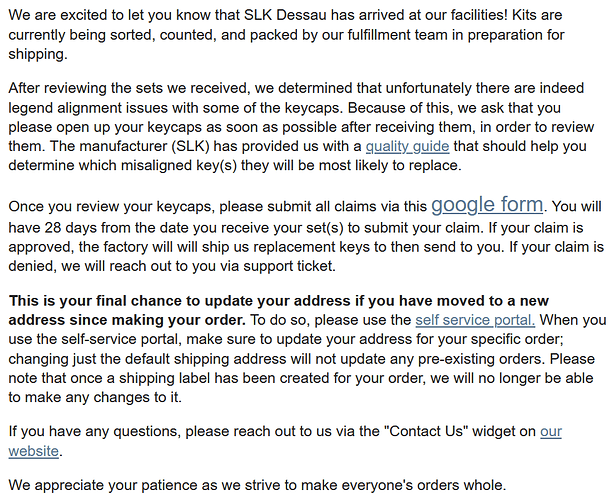Follow the self service portal link
Image resolution: width=612 pixels, height=500 pixels.
(475, 320)
